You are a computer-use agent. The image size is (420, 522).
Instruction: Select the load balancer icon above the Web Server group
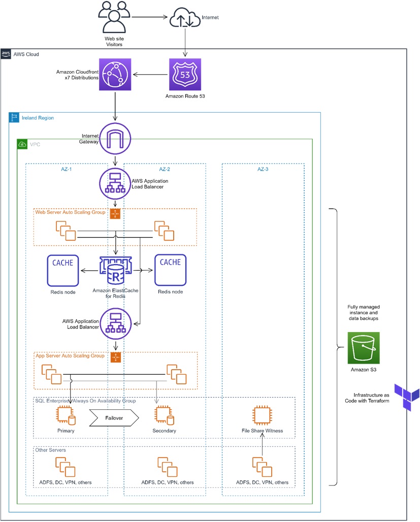pos(115,184)
